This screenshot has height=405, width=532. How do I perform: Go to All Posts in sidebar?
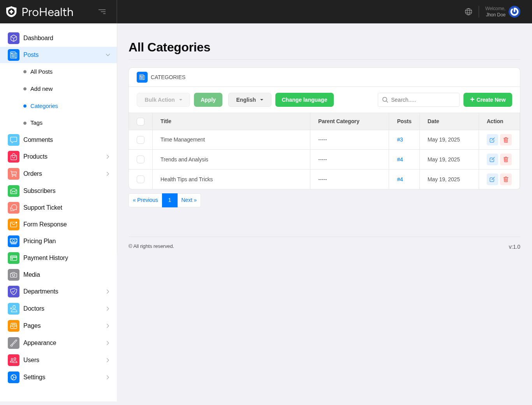point(41,72)
